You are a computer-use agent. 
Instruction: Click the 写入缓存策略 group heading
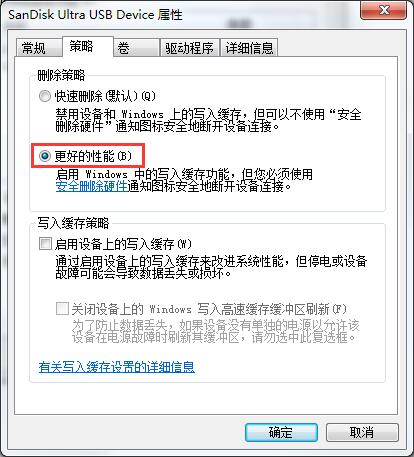click(73, 223)
